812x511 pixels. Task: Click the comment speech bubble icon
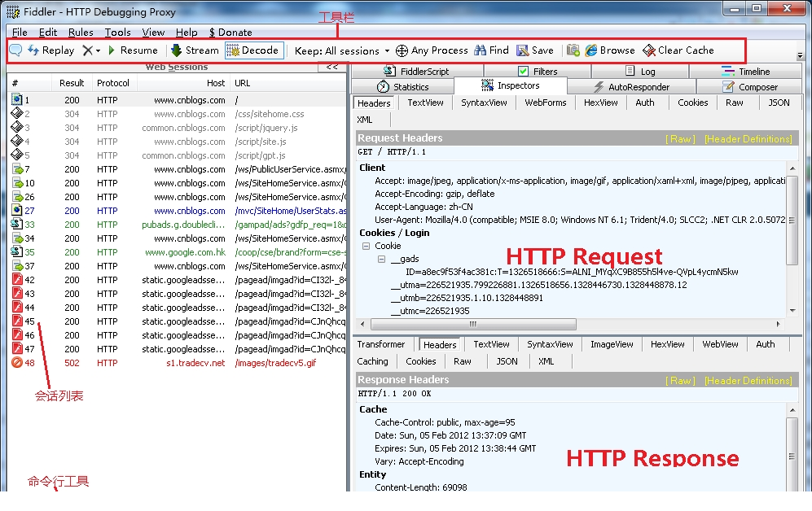coord(15,50)
